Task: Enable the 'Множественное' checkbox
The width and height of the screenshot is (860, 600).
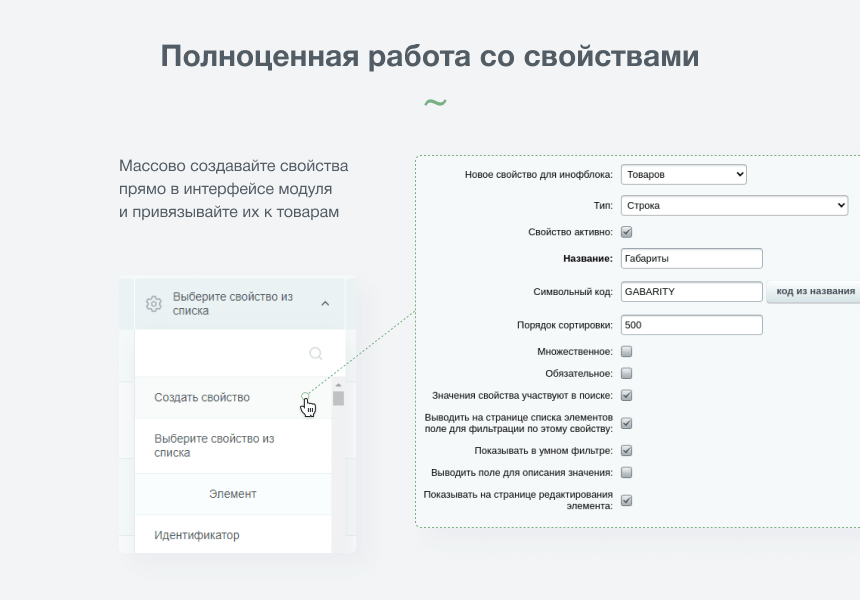Action: (627, 352)
